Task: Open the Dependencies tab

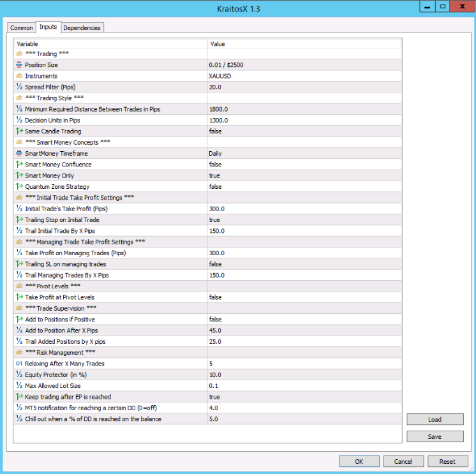Action: tap(82, 27)
